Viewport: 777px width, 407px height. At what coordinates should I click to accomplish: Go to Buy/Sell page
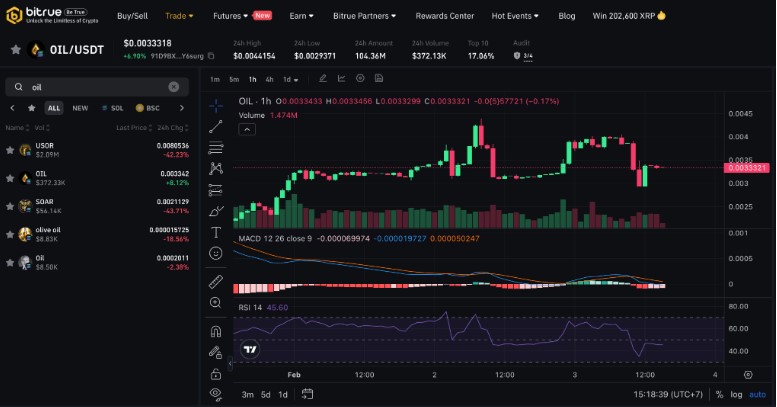pyautogui.click(x=132, y=16)
